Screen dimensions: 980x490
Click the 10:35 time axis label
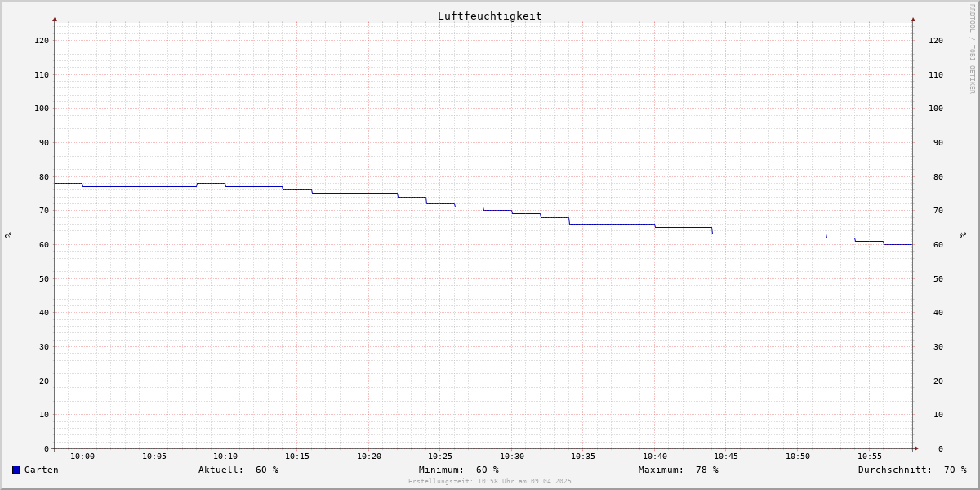click(x=583, y=457)
